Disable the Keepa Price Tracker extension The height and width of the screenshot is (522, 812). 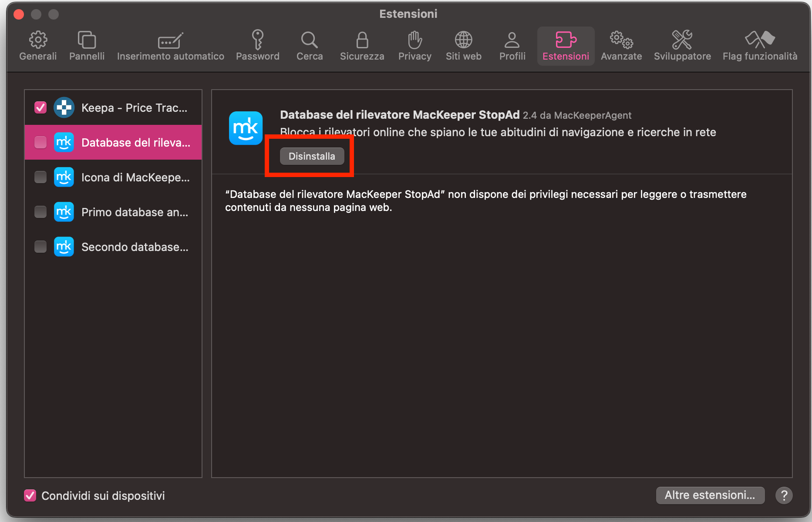(x=40, y=107)
